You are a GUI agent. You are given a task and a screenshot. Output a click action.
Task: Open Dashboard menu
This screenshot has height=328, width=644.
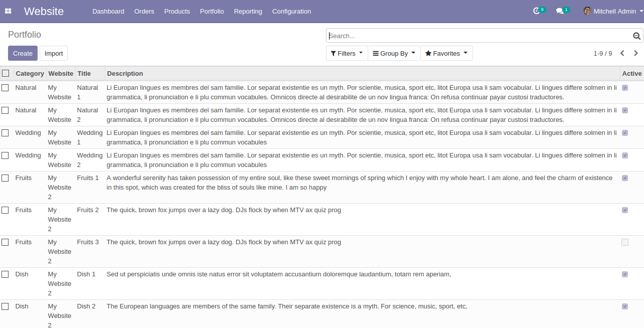click(108, 11)
